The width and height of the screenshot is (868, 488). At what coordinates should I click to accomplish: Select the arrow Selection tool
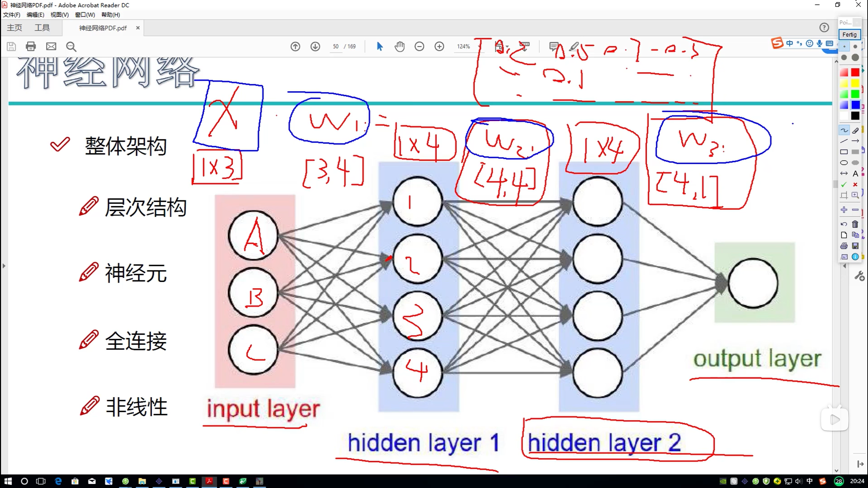(x=380, y=46)
